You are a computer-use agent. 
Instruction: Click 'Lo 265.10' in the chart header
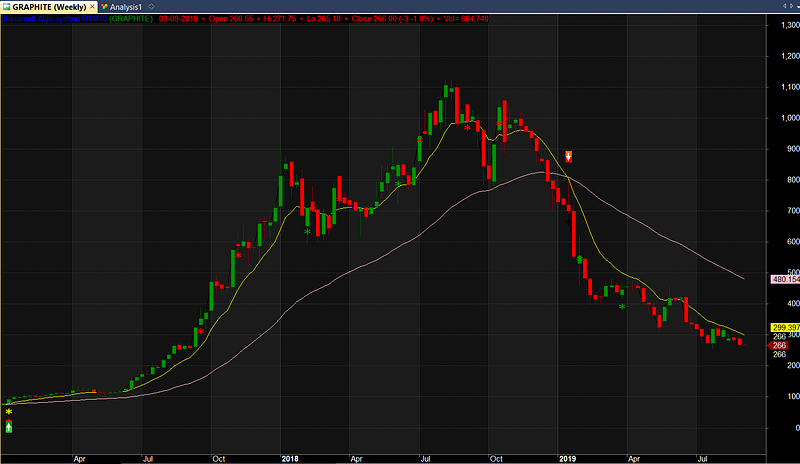323,19
